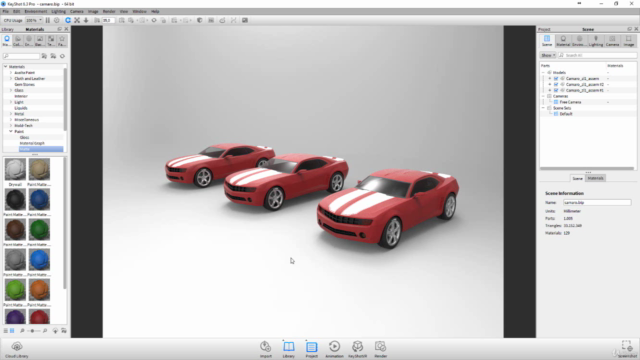Select the Favorites library star icon

point(62,40)
